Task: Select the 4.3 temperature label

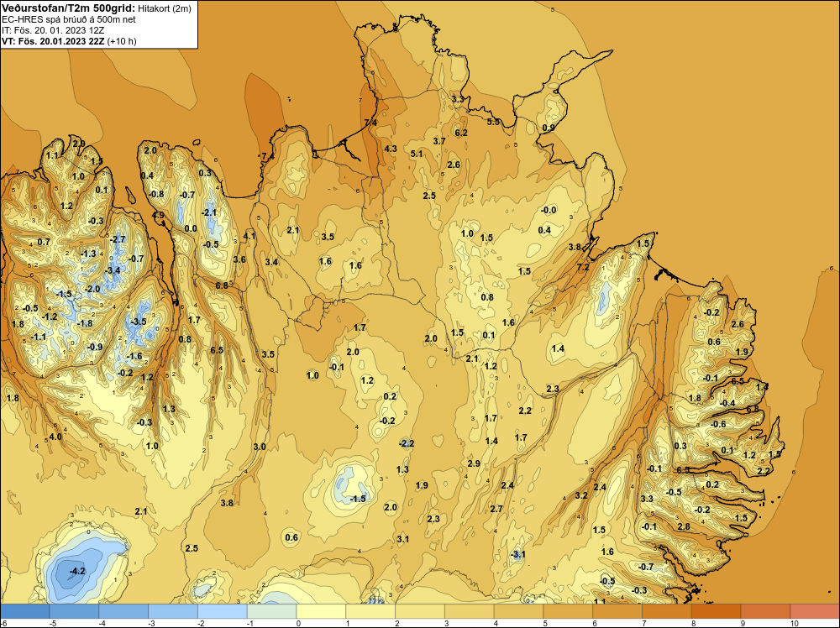Action: tap(391, 149)
